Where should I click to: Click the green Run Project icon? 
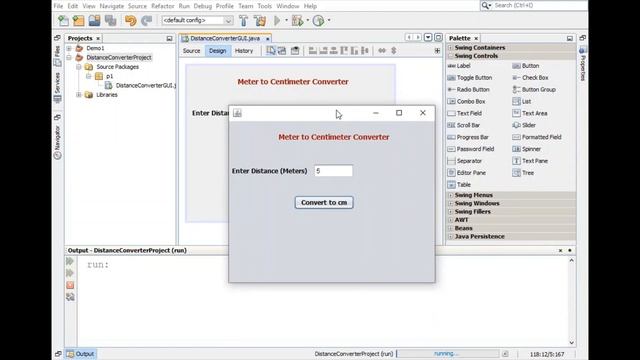coord(277,20)
